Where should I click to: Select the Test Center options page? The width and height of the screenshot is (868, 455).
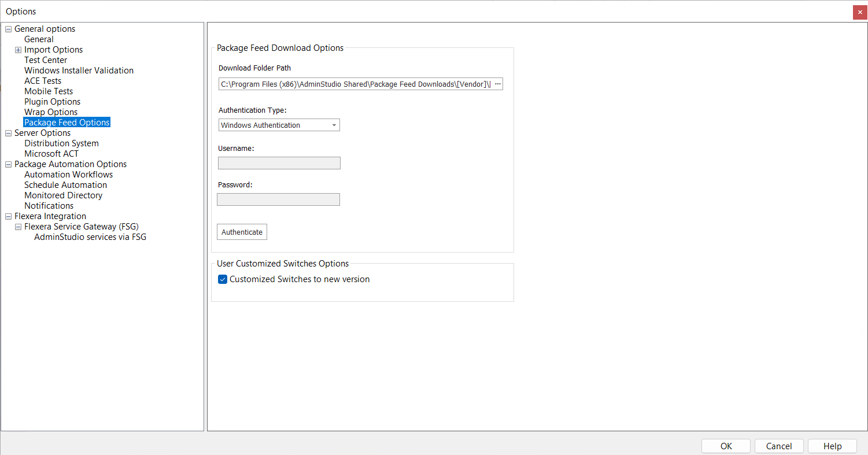(46, 60)
